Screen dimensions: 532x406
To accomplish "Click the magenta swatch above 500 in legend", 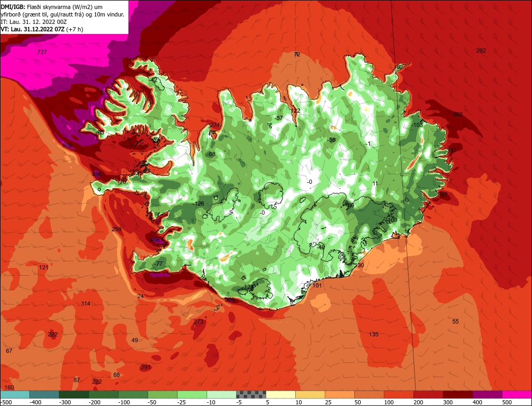I will 517,394.
